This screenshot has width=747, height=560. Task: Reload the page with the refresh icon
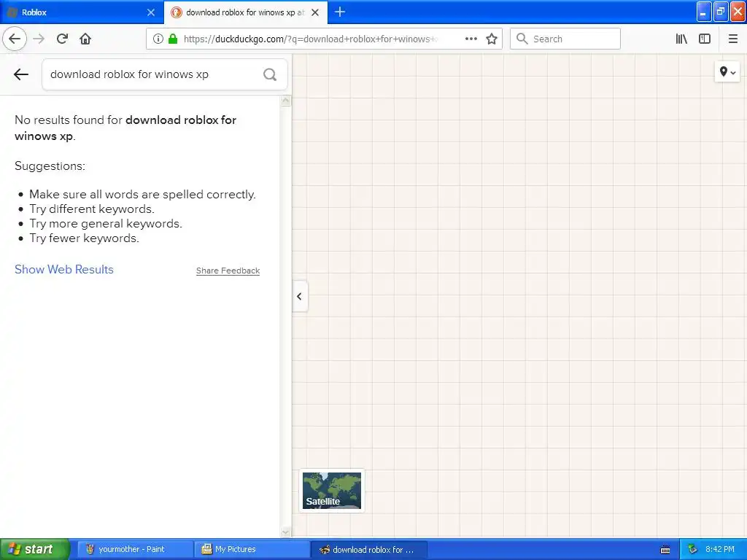(x=62, y=39)
